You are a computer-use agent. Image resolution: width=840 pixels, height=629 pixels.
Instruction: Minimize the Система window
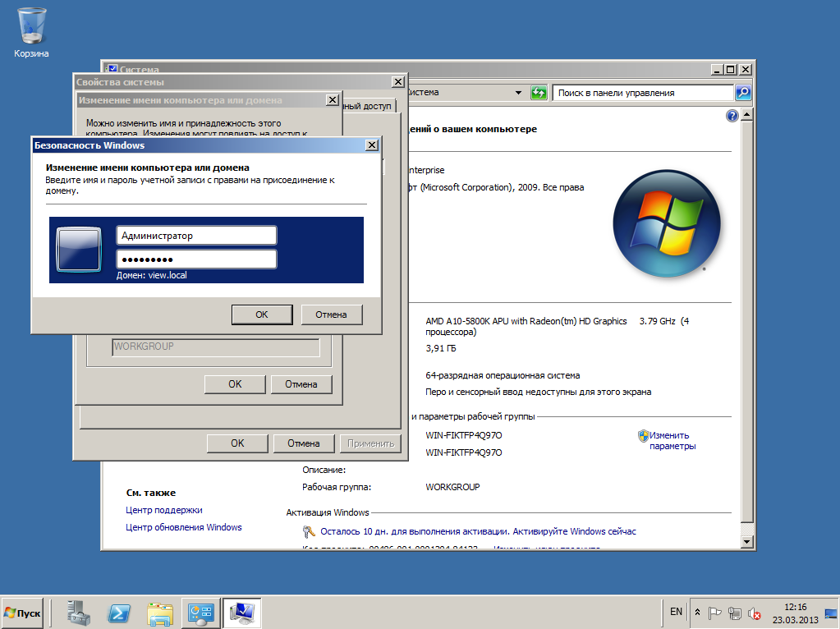pyautogui.click(x=718, y=70)
